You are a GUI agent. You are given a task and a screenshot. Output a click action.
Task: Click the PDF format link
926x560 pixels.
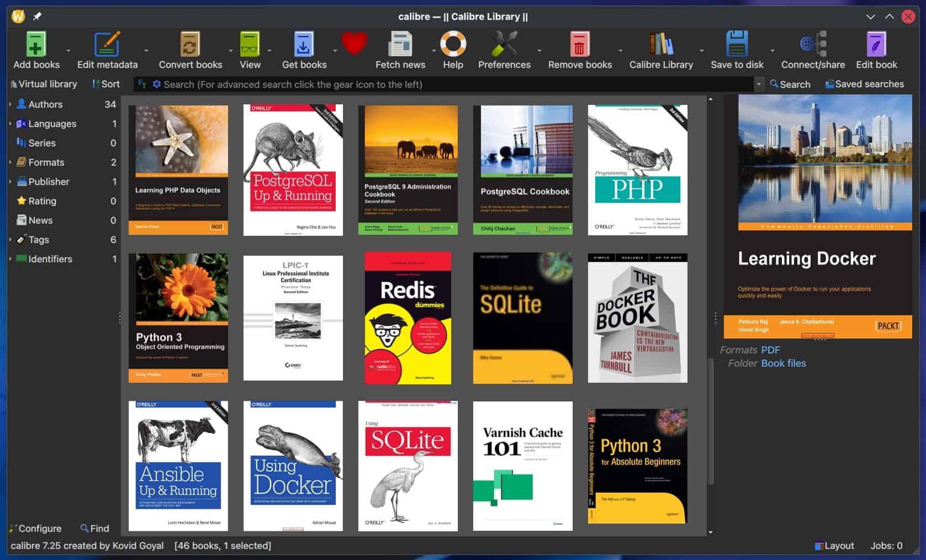pos(770,350)
